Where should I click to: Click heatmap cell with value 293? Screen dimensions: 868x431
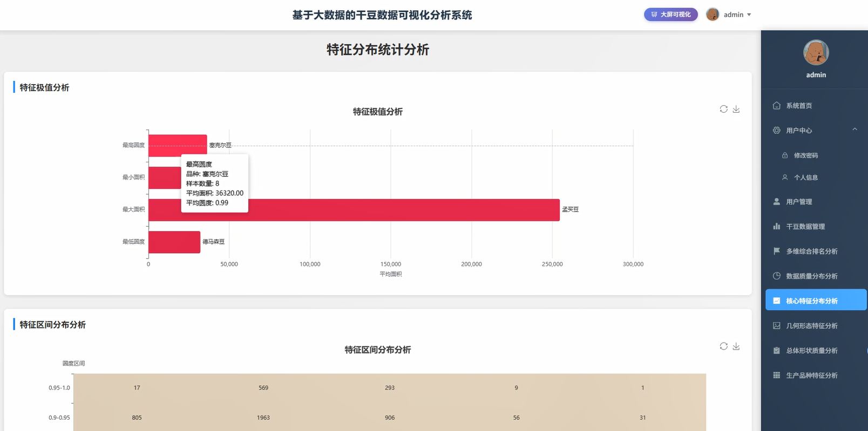[x=390, y=388]
